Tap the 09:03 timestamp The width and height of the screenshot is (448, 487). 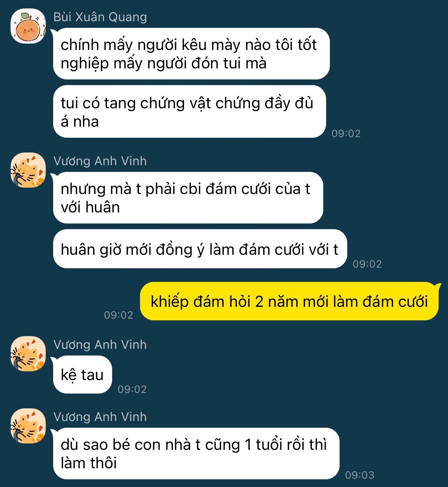(360, 475)
